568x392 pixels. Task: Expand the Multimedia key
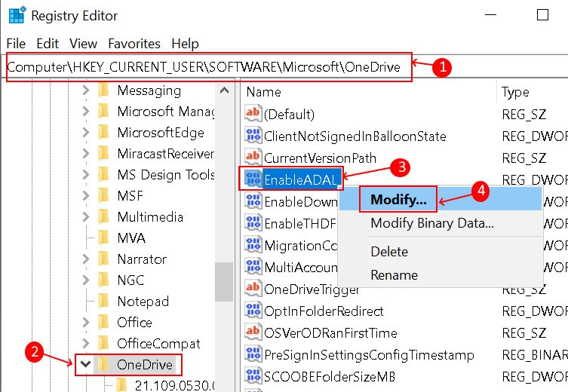point(85,217)
